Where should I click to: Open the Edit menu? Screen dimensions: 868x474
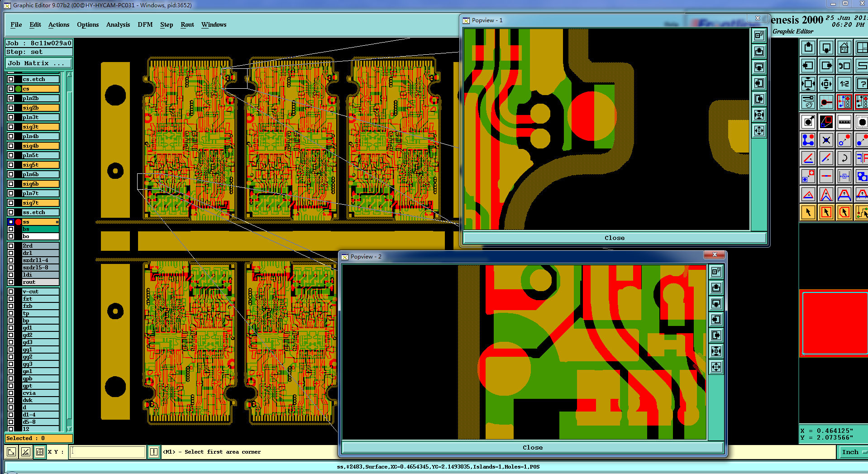pos(35,24)
